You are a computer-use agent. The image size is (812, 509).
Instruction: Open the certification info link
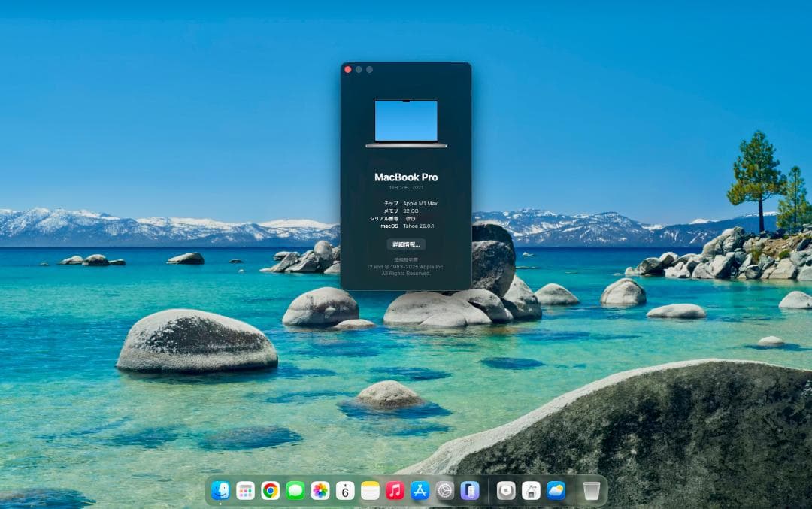pyautogui.click(x=406, y=260)
